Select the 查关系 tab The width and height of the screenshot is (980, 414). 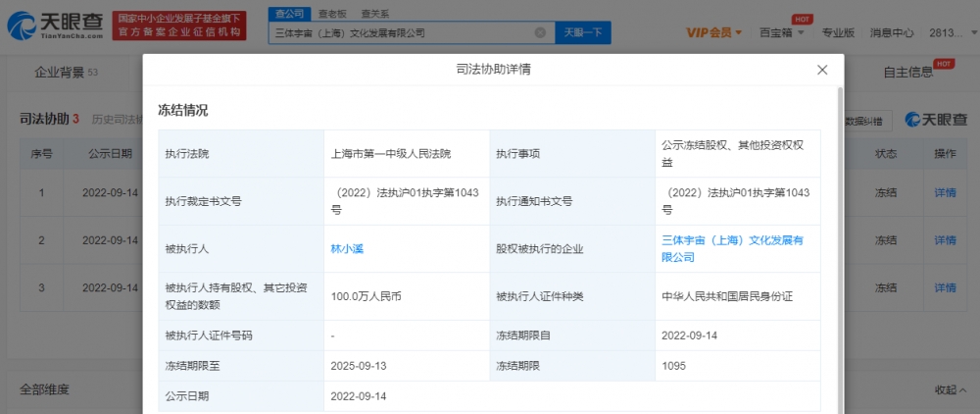tap(375, 13)
